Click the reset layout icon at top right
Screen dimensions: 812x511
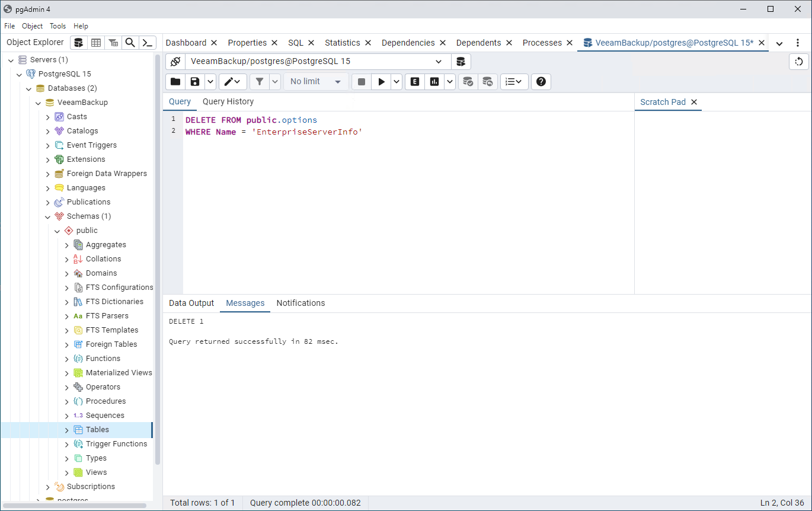(799, 62)
